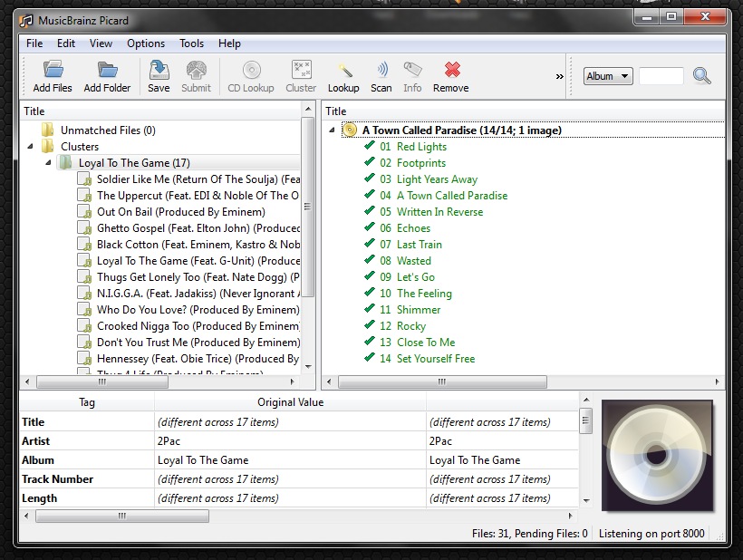Click the gold album disc icon
This screenshot has width=743, height=560.
pyautogui.click(x=349, y=130)
